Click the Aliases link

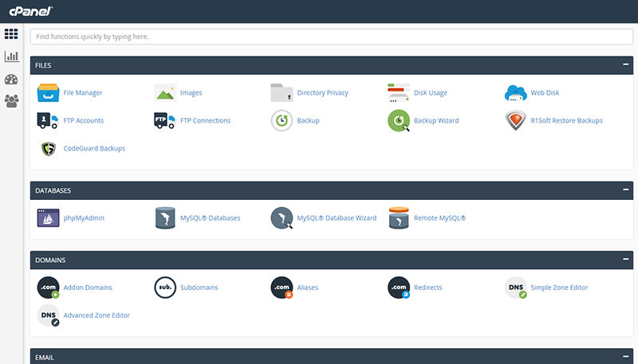pos(308,288)
